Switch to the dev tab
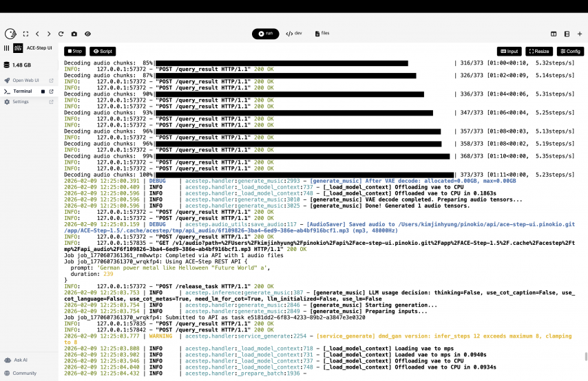 294,33
